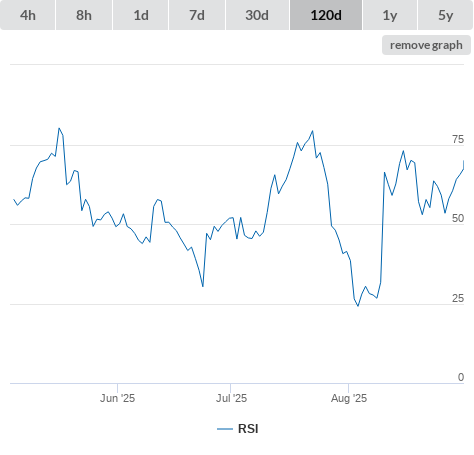This screenshot has width=474, height=455.
Task: Click the RSI peak above 75 in May
Action: [59, 128]
